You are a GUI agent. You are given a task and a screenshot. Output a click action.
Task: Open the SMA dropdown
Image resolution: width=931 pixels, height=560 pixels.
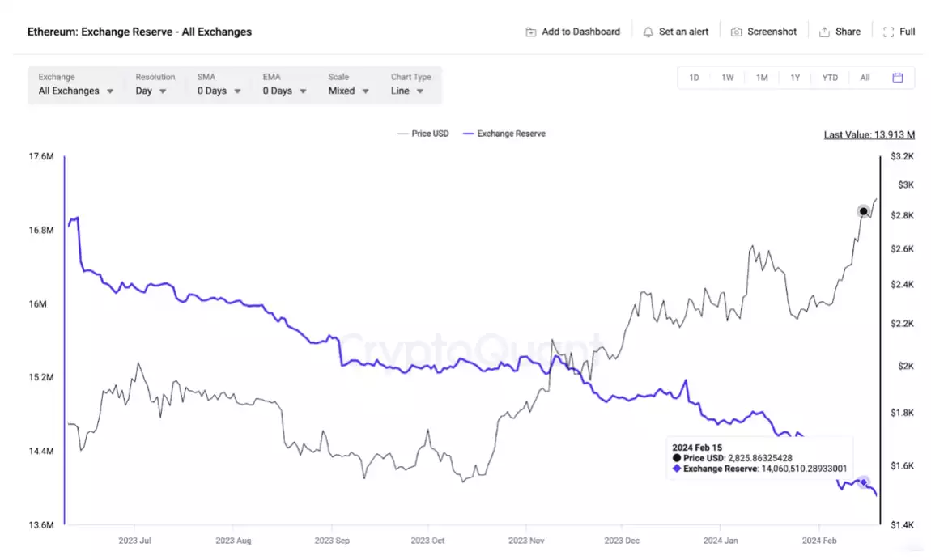[216, 91]
